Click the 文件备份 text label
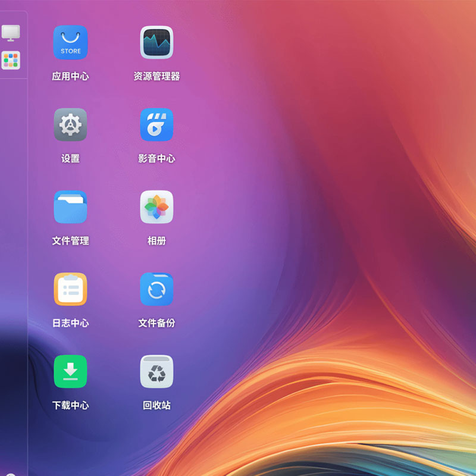The width and height of the screenshot is (476, 476). [156, 323]
